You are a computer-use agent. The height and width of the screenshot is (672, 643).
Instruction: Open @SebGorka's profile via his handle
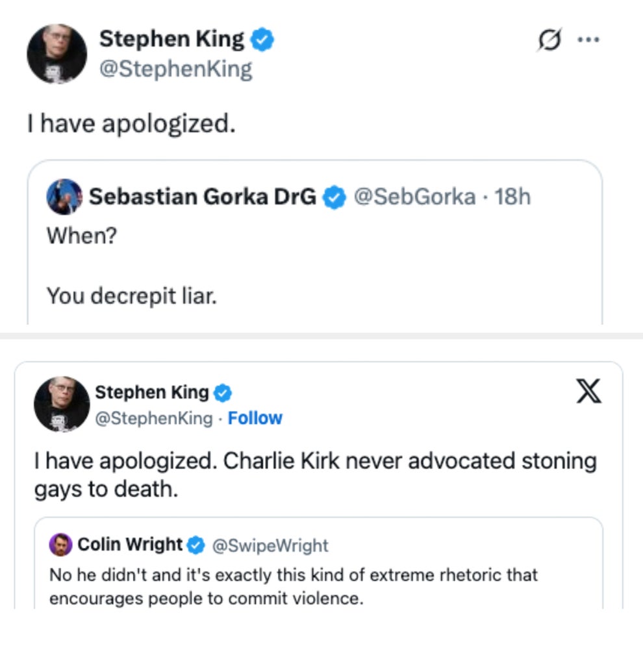click(414, 196)
